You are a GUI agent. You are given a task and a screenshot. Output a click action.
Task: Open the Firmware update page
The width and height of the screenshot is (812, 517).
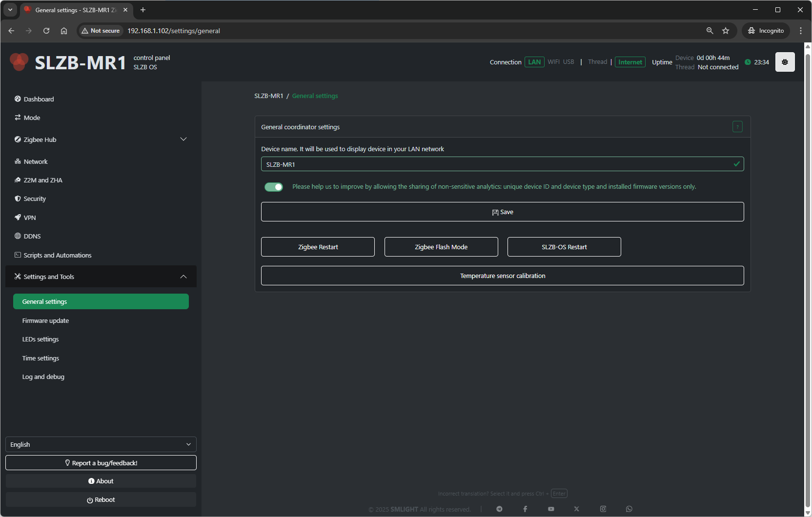tap(45, 320)
